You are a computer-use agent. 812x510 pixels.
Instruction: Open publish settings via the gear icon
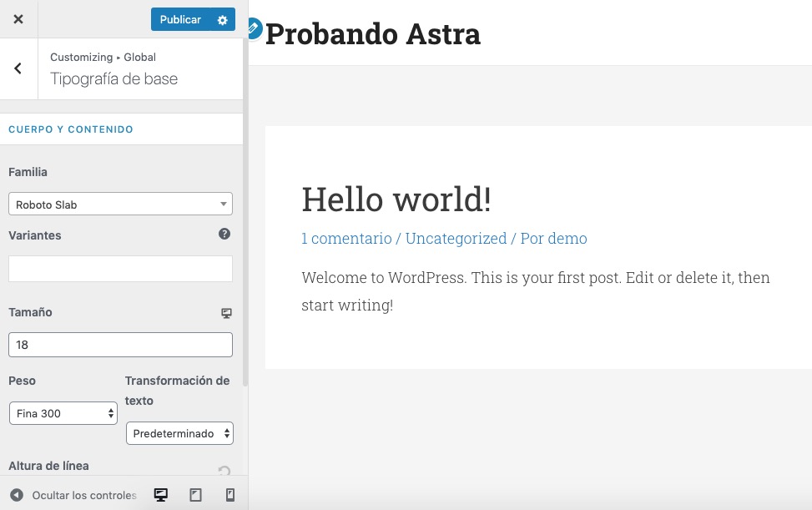(221, 19)
